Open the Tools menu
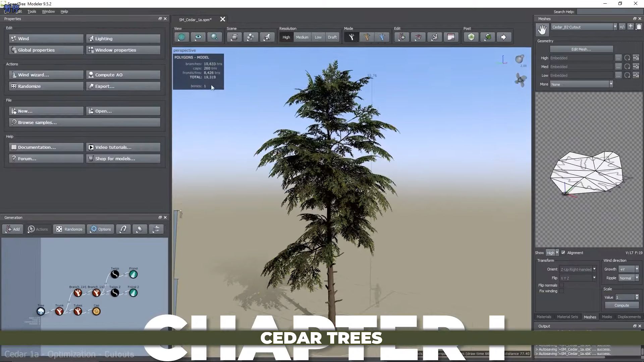 click(32, 11)
